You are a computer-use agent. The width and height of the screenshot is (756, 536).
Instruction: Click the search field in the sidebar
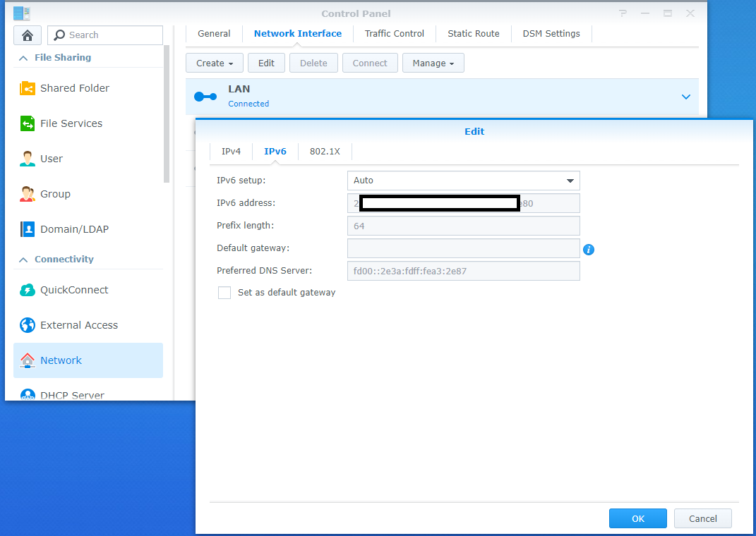[104, 35]
